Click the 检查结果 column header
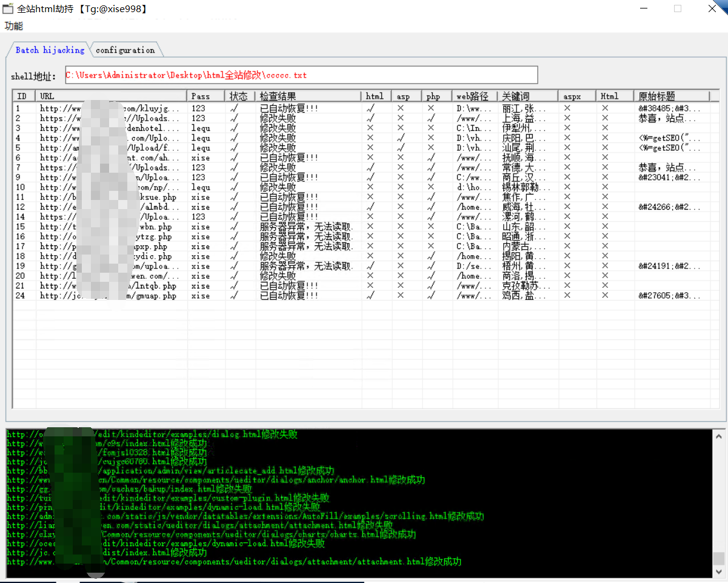The height and width of the screenshot is (583, 728). pos(309,96)
